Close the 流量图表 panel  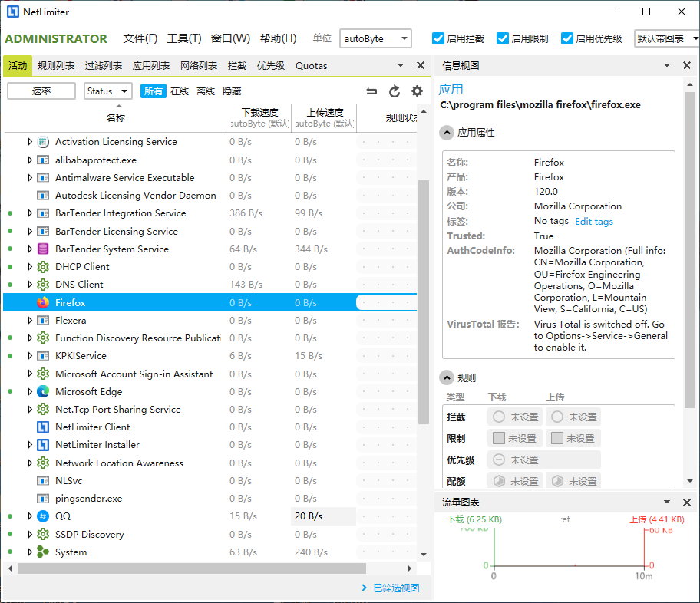[x=687, y=502]
